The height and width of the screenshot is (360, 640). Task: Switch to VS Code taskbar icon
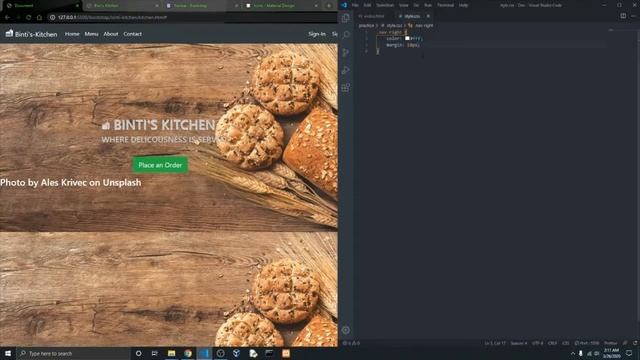click(204, 353)
